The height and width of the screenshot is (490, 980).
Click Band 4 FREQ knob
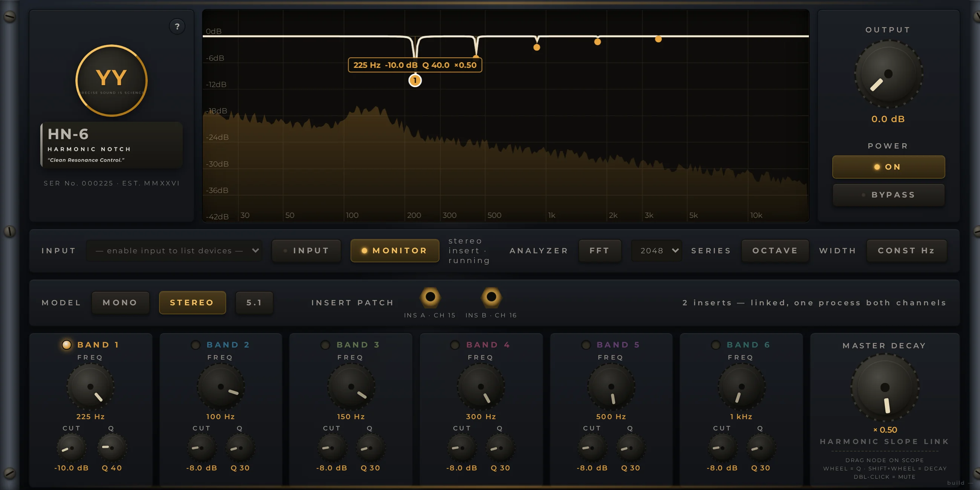tap(481, 386)
